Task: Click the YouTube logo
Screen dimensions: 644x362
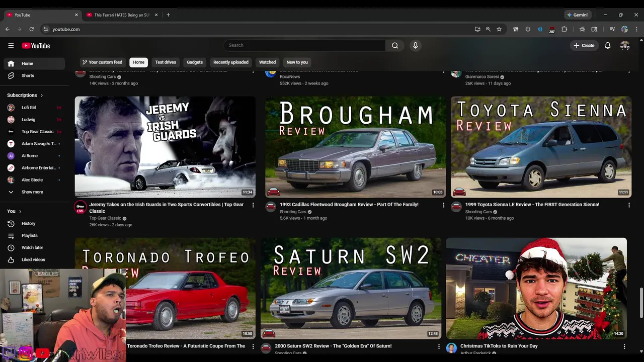Action: click(x=36, y=46)
